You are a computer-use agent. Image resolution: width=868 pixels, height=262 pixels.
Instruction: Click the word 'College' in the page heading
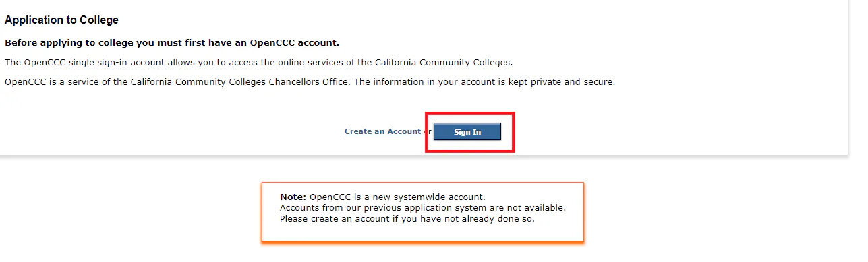click(x=99, y=20)
